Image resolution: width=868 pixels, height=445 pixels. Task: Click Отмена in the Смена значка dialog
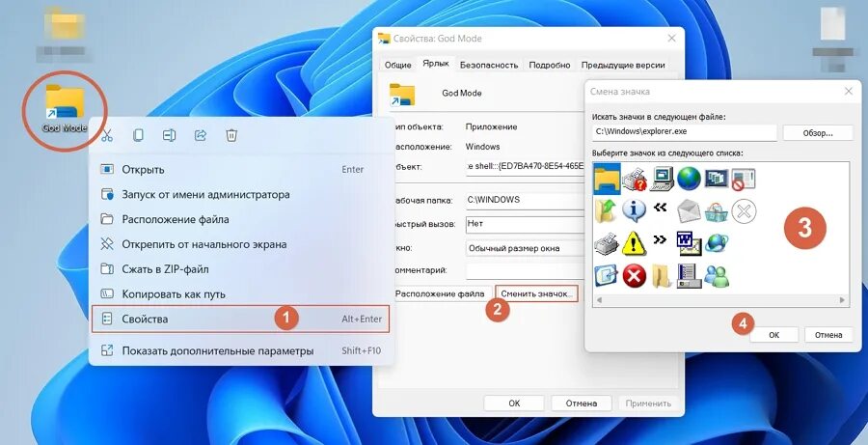[x=828, y=335]
